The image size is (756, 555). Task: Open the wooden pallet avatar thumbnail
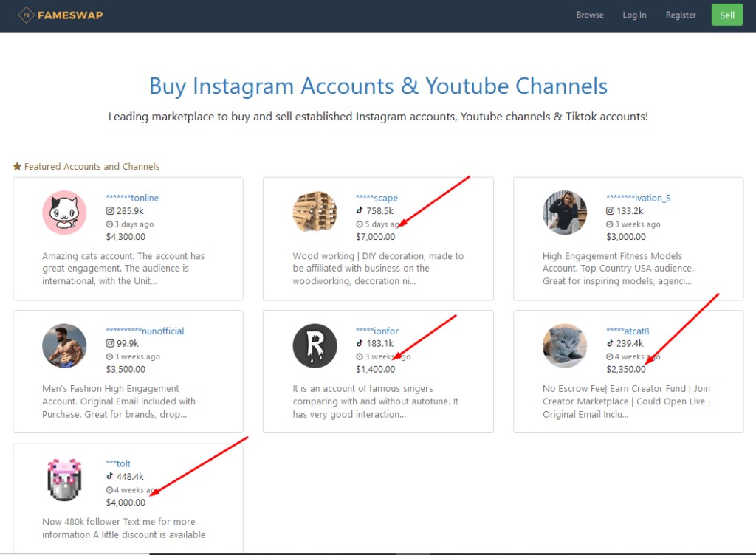(315, 212)
